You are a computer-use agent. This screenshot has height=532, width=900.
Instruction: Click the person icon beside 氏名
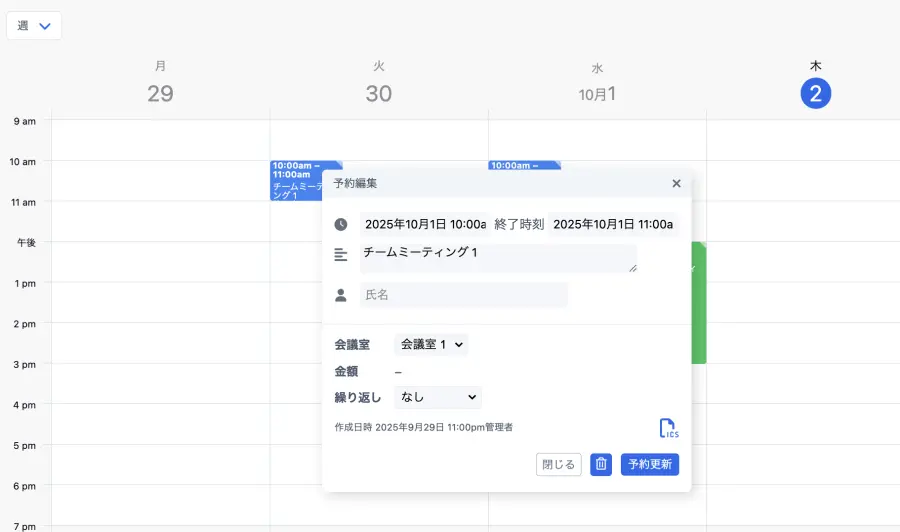point(341,295)
